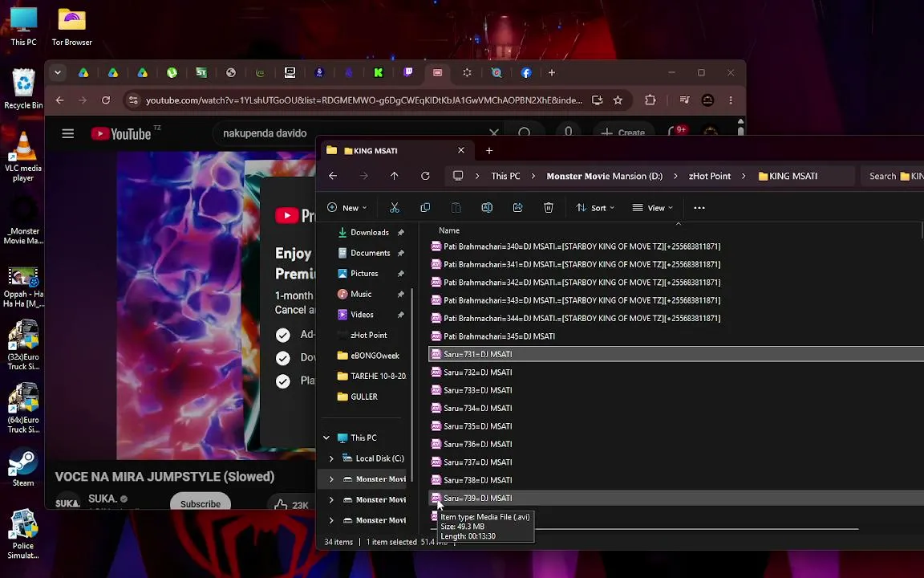The width and height of the screenshot is (924, 578).
Task: Collapse This PC tree node
Action: [326, 438]
